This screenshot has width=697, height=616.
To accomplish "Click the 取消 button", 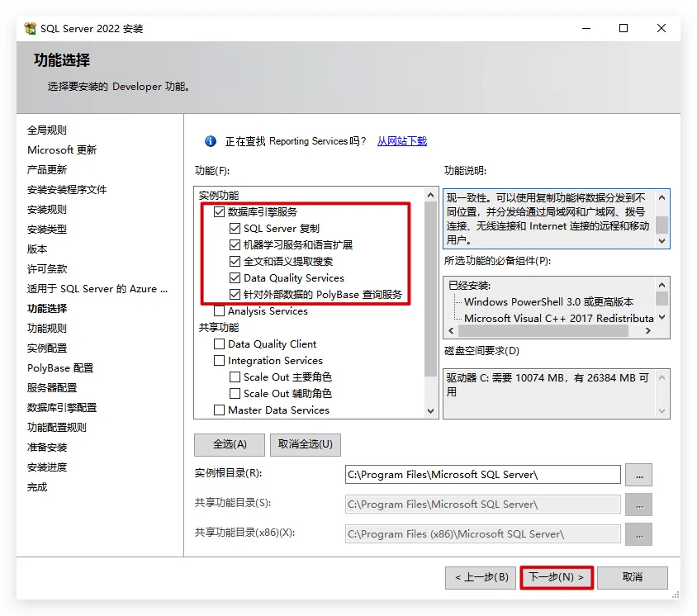I will [x=633, y=577].
